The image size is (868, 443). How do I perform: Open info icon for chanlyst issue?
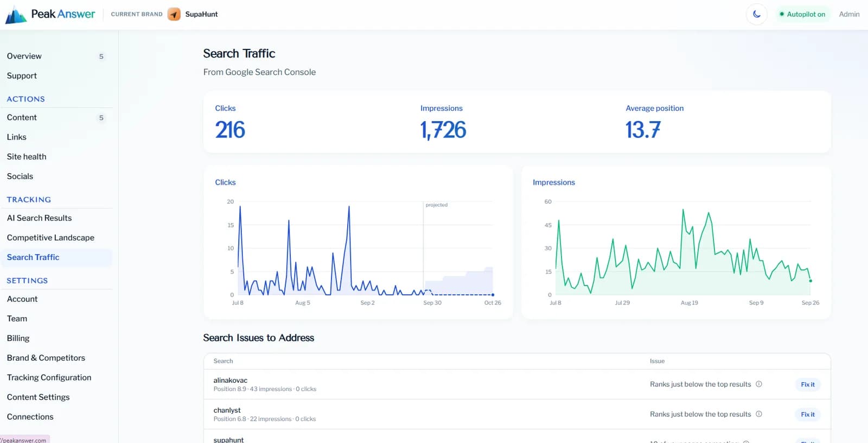(x=759, y=414)
